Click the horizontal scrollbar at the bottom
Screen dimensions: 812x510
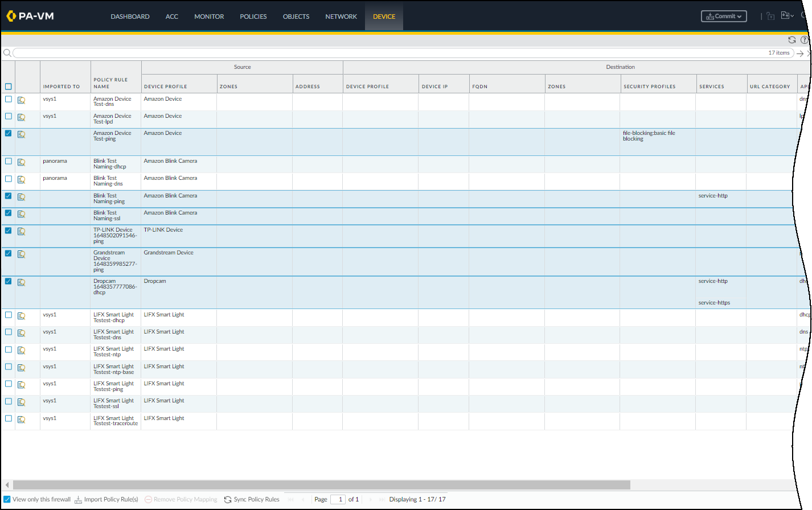tap(321, 485)
